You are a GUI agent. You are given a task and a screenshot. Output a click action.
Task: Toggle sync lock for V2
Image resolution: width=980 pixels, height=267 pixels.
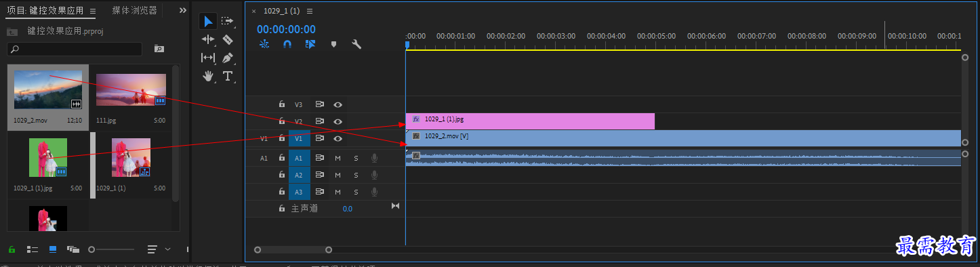319,121
